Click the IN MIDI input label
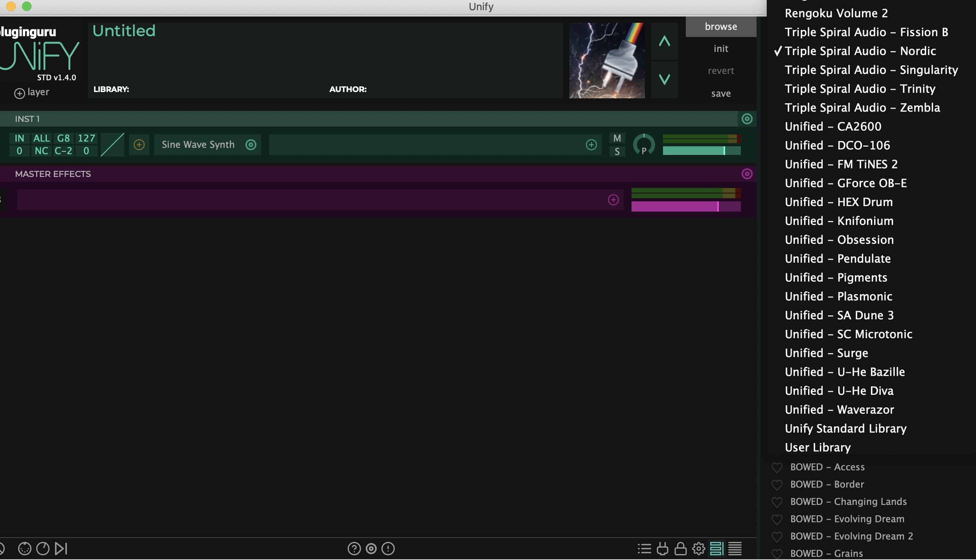The image size is (976, 560). pyautogui.click(x=19, y=138)
